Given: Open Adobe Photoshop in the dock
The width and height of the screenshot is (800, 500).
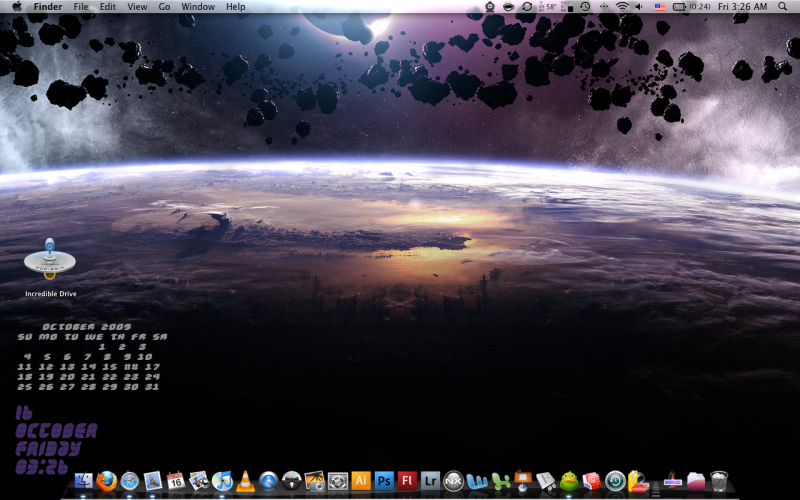Looking at the screenshot, I should coord(384,481).
